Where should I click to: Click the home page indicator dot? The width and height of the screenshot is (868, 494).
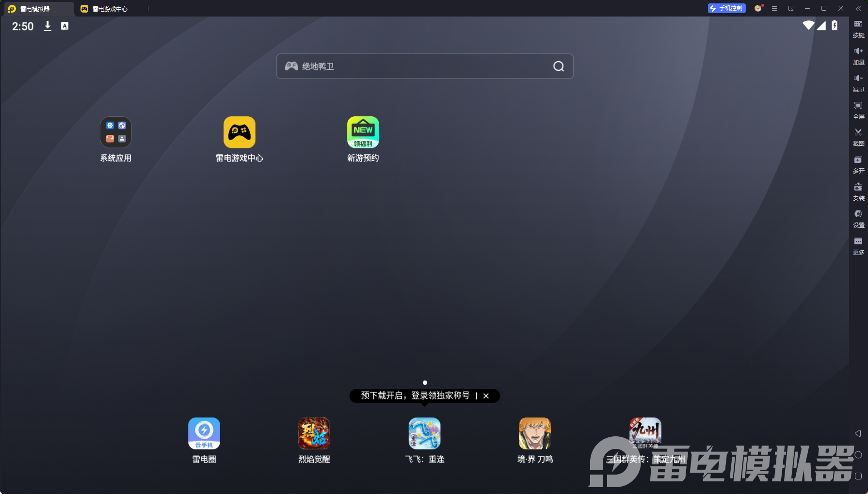coord(425,382)
